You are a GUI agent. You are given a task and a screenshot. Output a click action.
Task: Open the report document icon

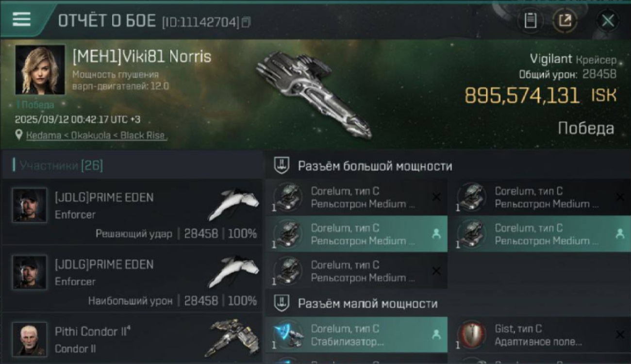[x=531, y=21]
